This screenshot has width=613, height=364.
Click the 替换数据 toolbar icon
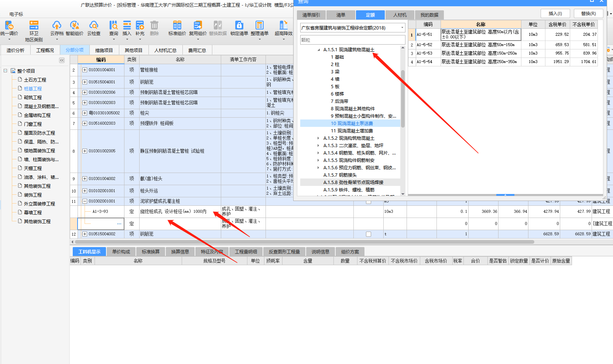pyautogui.click(x=218, y=25)
